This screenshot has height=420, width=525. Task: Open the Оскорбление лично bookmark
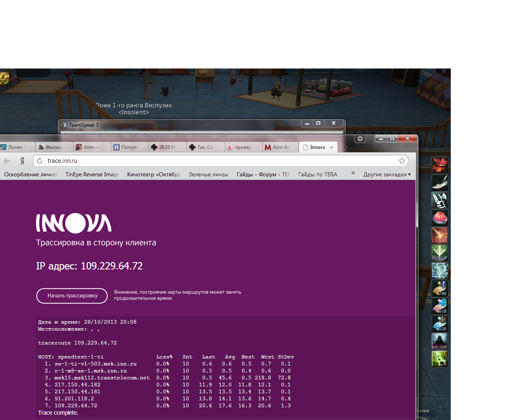point(31,174)
